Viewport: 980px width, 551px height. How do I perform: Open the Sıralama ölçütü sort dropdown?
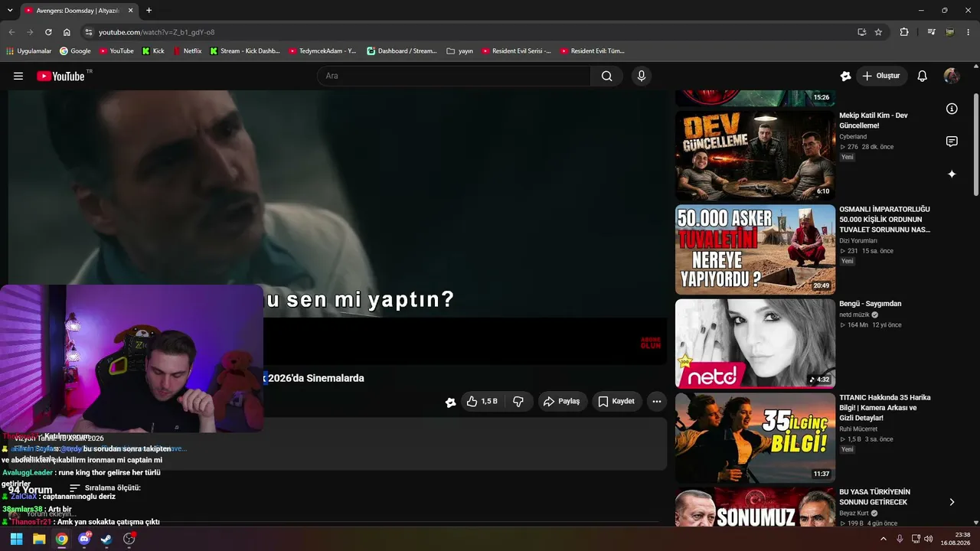coord(105,488)
